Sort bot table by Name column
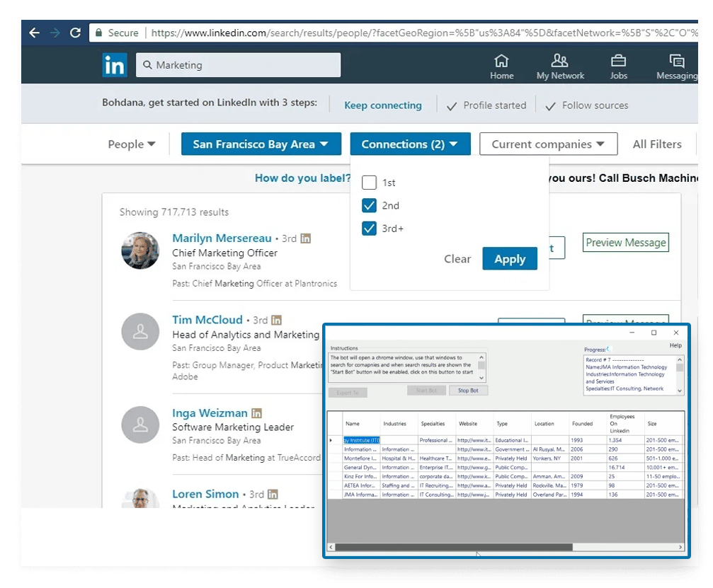 click(x=361, y=424)
